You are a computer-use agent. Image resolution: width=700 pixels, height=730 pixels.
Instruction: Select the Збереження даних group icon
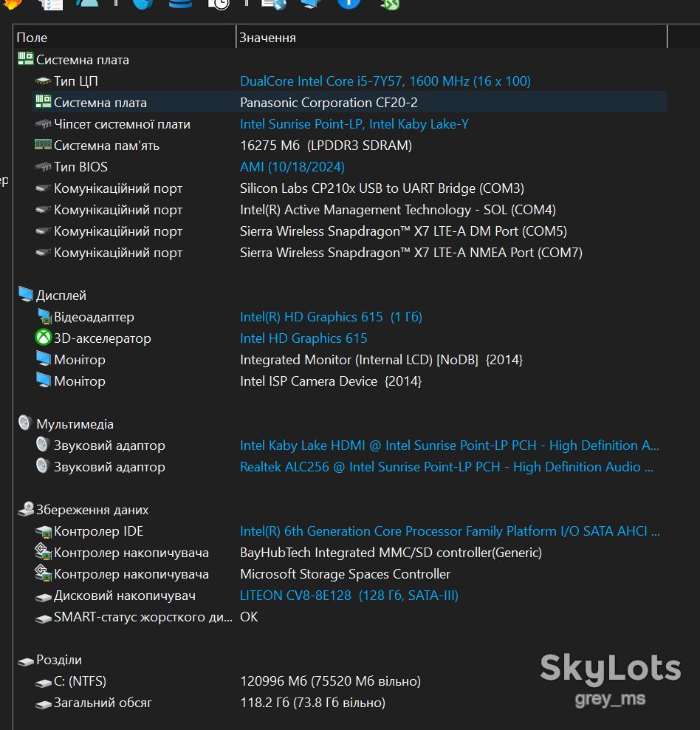click(26, 509)
